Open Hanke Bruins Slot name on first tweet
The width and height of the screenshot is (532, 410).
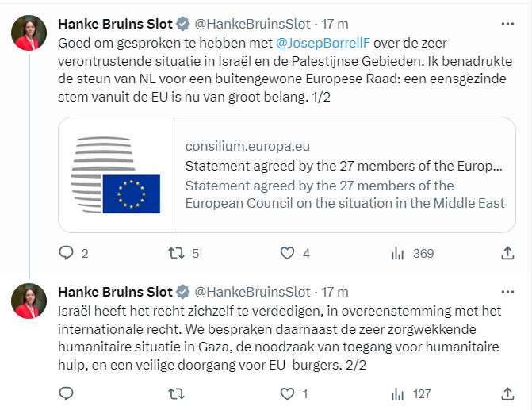(x=113, y=22)
